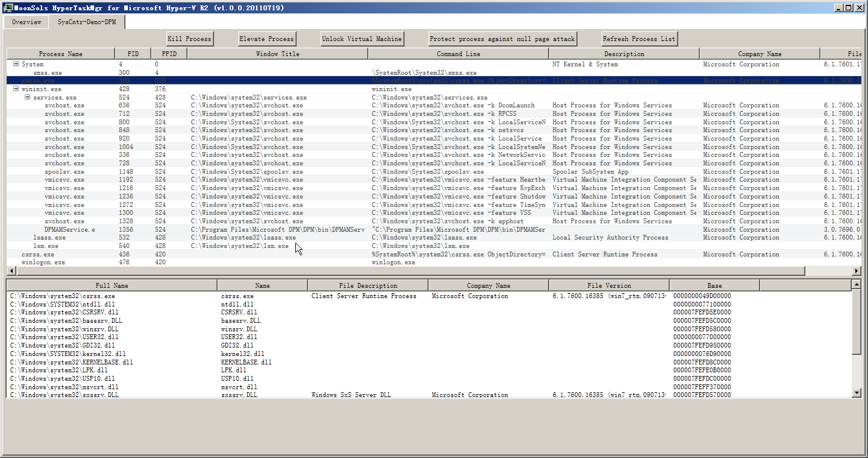Select the DPMAMService.e process row
Image resolution: width=868 pixels, height=458 pixels.
pos(434,229)
